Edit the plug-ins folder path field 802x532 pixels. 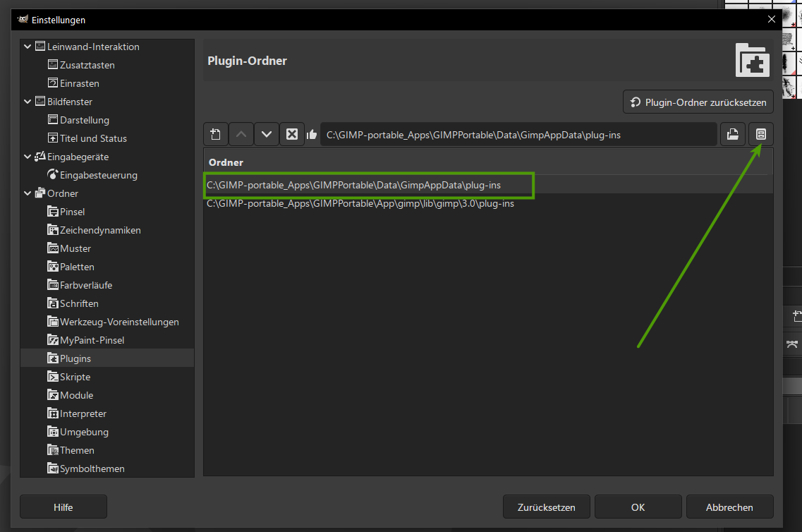point(518,135)
